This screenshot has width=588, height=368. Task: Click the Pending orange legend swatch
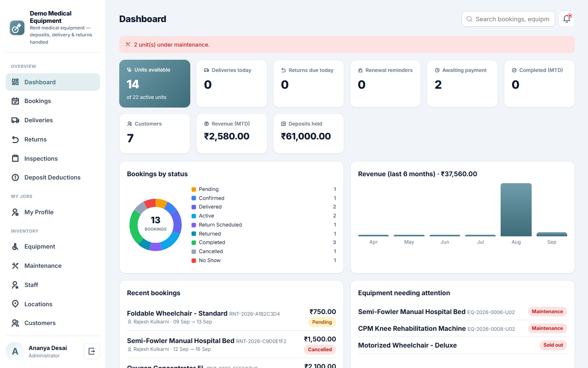[194, 189]
